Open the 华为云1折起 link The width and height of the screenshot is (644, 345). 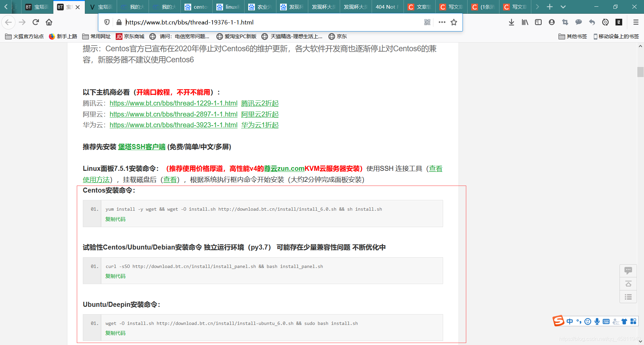(260, 125)
